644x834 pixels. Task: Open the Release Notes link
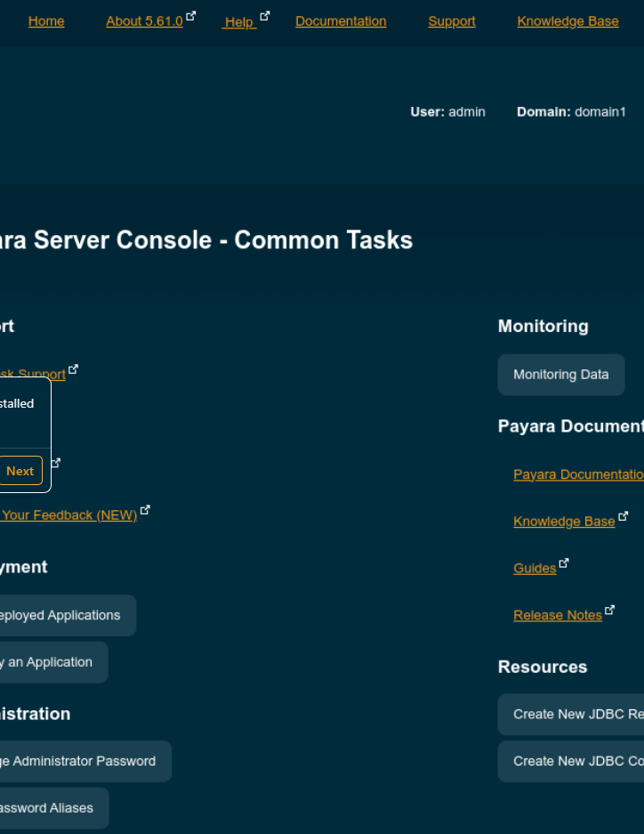558,615
